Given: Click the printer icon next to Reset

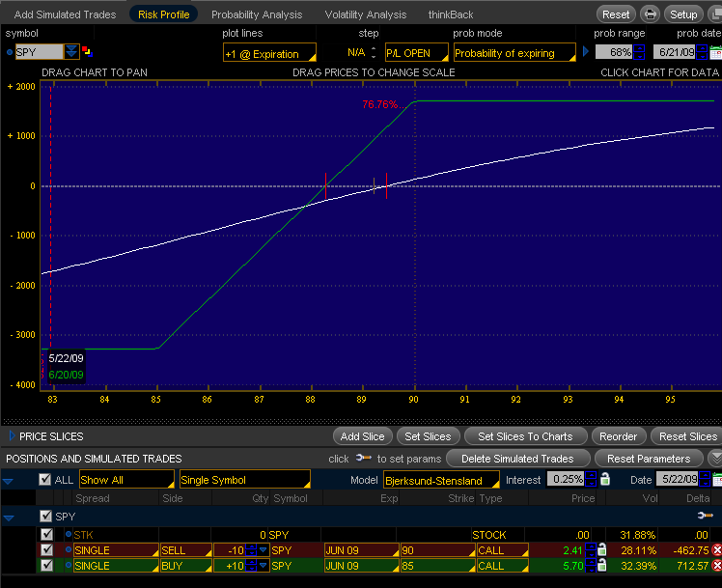Looking at the screenshot, I should [x=651, y=14].
